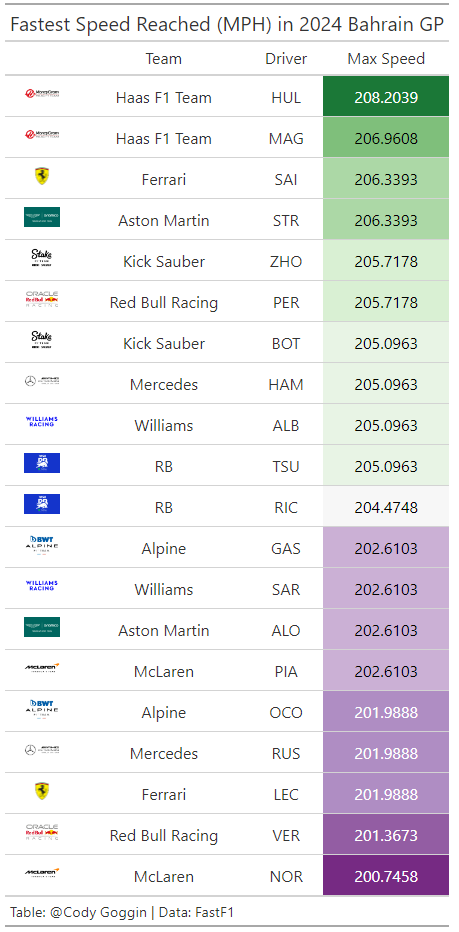Click the Williams Racing logo beside ALB
459x932 pixels.
(42, 421)
